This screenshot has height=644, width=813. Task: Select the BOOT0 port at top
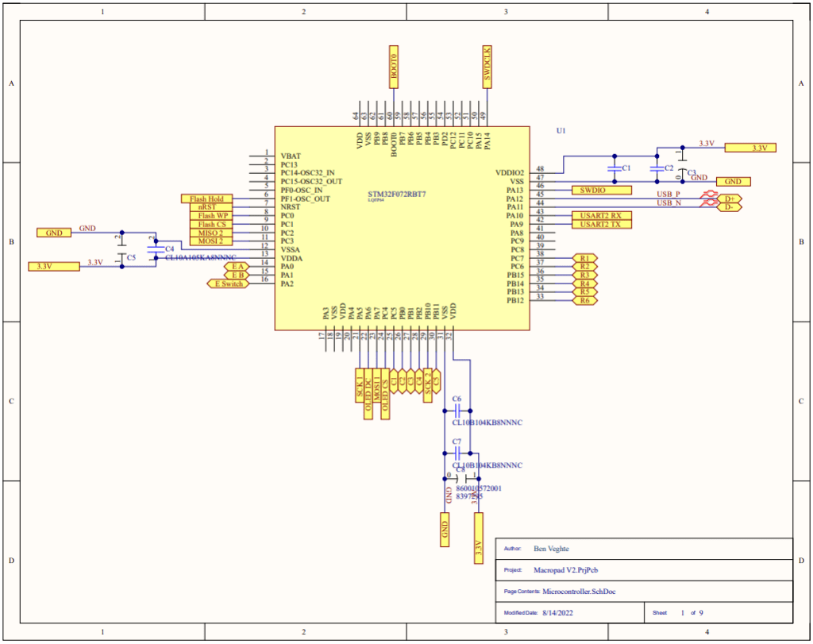pyautogui.click(x=394, y=66)
